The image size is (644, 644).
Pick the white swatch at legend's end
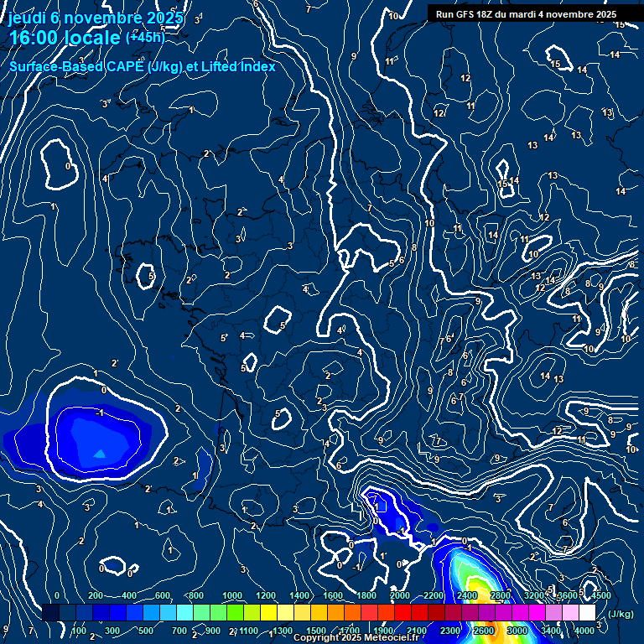(587, 612)
